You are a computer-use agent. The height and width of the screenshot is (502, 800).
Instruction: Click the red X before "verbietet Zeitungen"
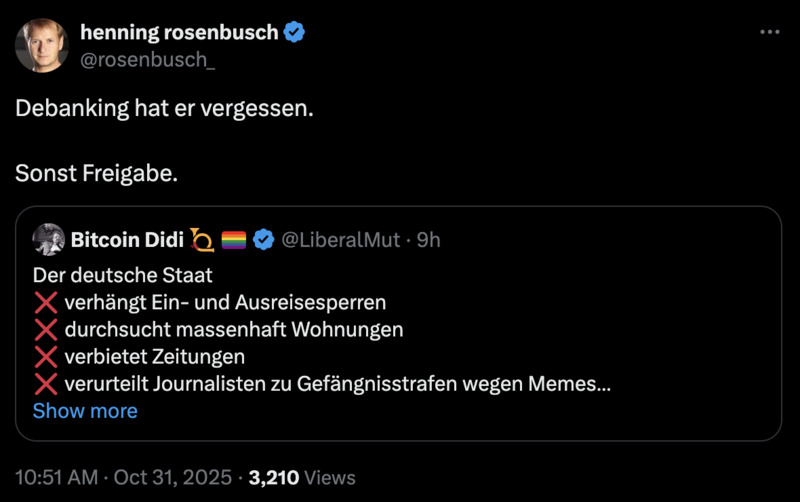46,356
